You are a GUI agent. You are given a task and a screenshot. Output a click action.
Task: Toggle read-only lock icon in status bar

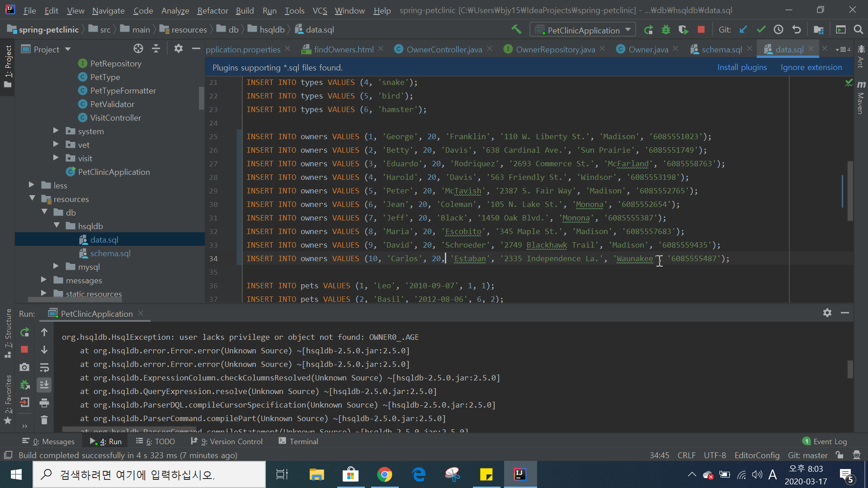840,455
